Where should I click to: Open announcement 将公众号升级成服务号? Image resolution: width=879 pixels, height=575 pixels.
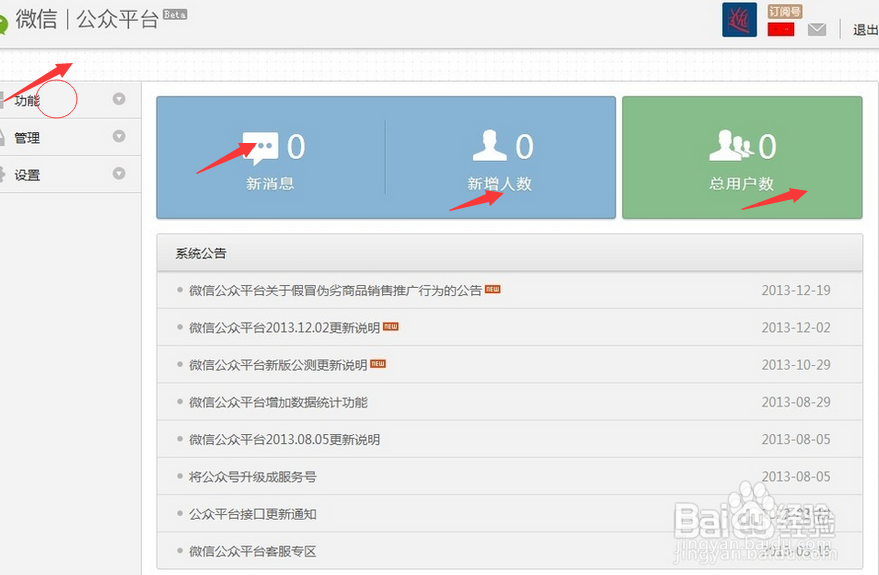(x=252, y=477)
